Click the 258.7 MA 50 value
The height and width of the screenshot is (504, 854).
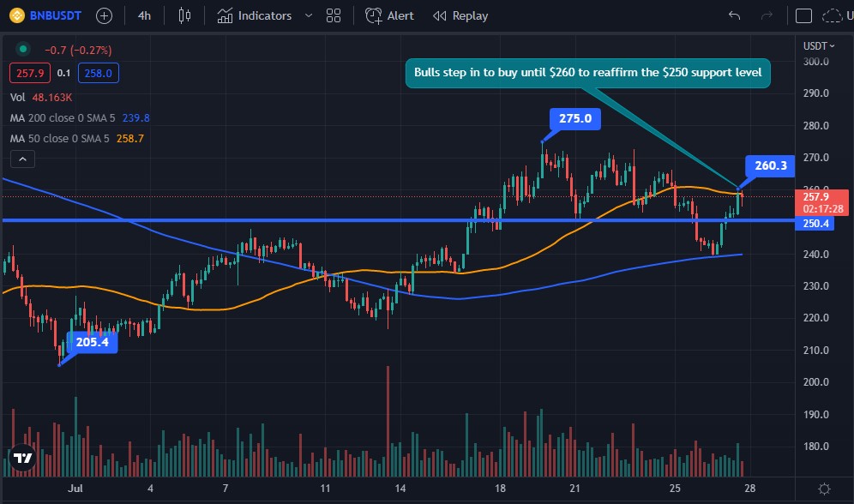pyautogui.click(x=130, y=139)
